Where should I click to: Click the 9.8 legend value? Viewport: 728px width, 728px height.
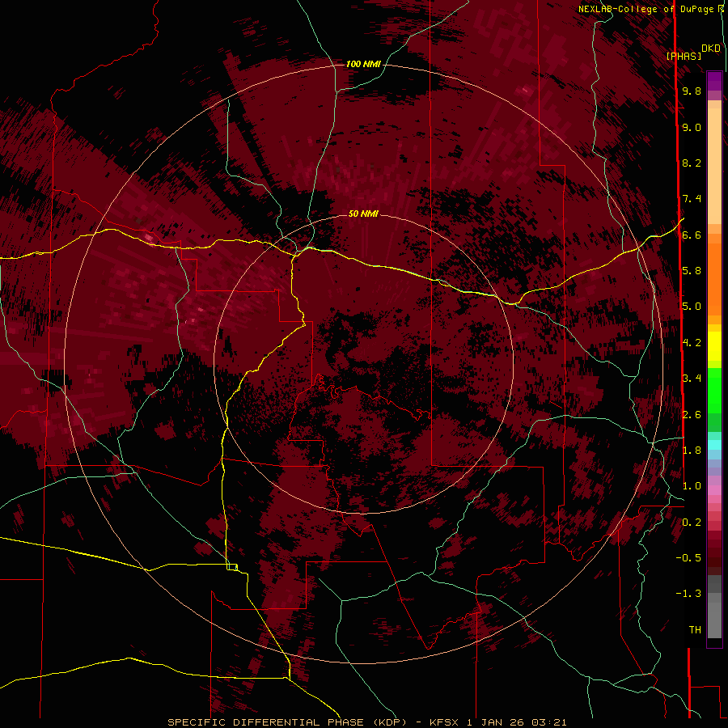[x=692, y=91]
